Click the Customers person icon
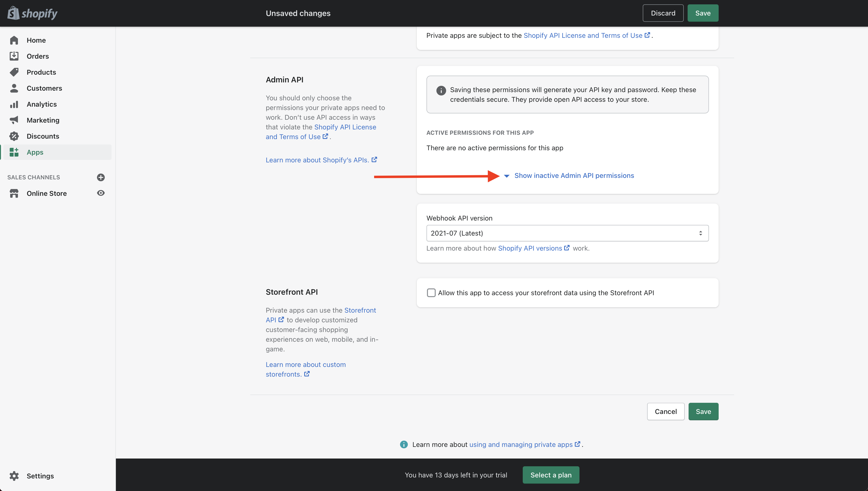868x491 pixels. (x=14, y=88)
